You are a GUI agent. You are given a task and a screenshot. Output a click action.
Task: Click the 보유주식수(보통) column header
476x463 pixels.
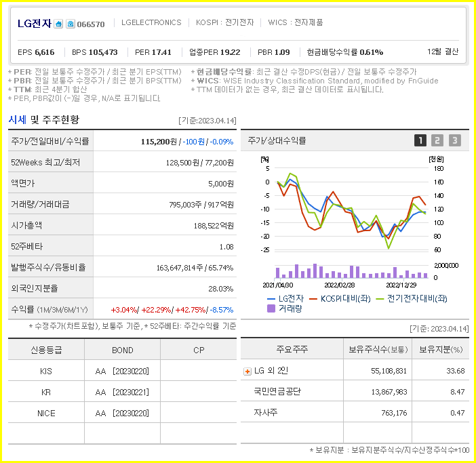(378, 350)
